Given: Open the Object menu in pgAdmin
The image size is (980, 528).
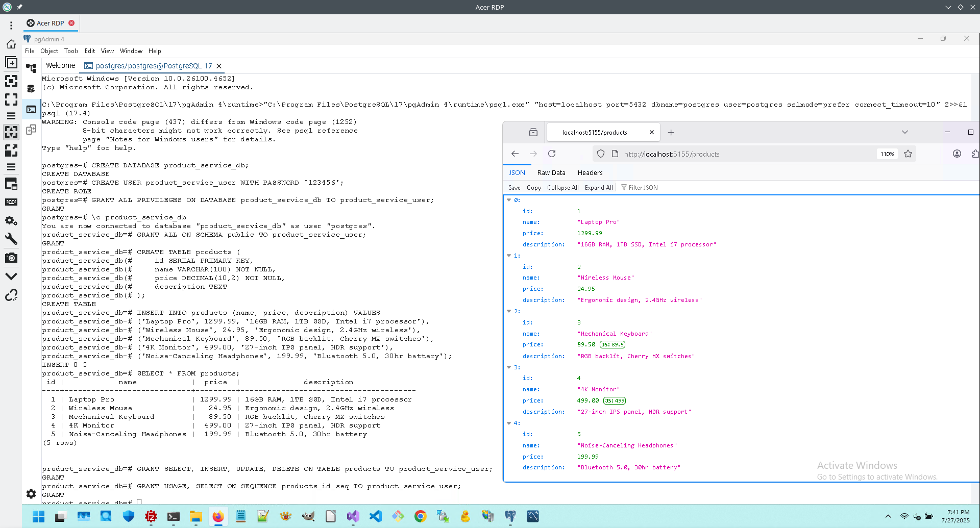Looking at the screenshot, I should tap(50, 51).
